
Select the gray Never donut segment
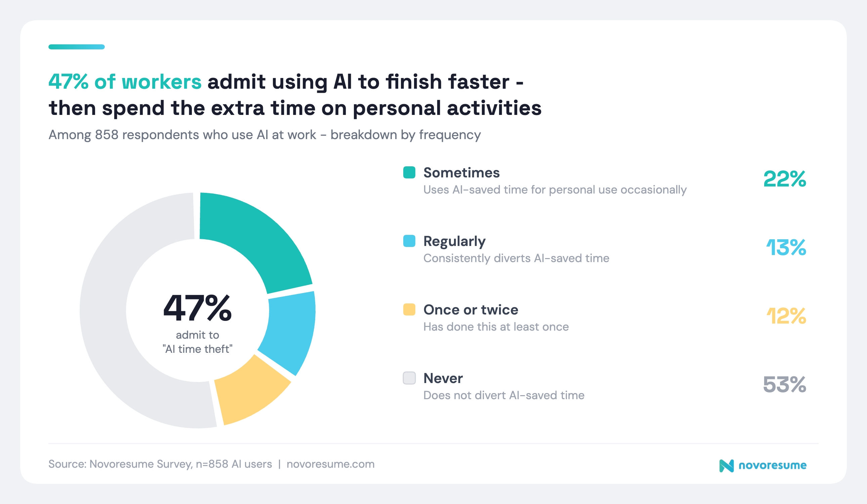pos(114,310)
